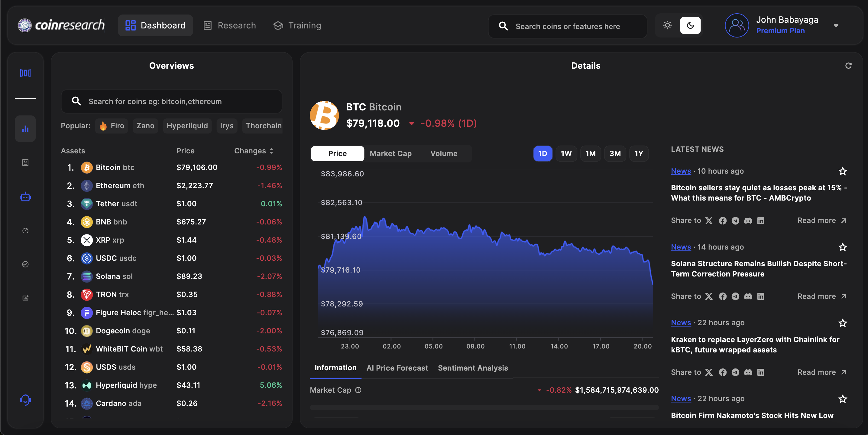
Task: Star the Kraken to replace LayerZero article
Action: tap(842, 323)
